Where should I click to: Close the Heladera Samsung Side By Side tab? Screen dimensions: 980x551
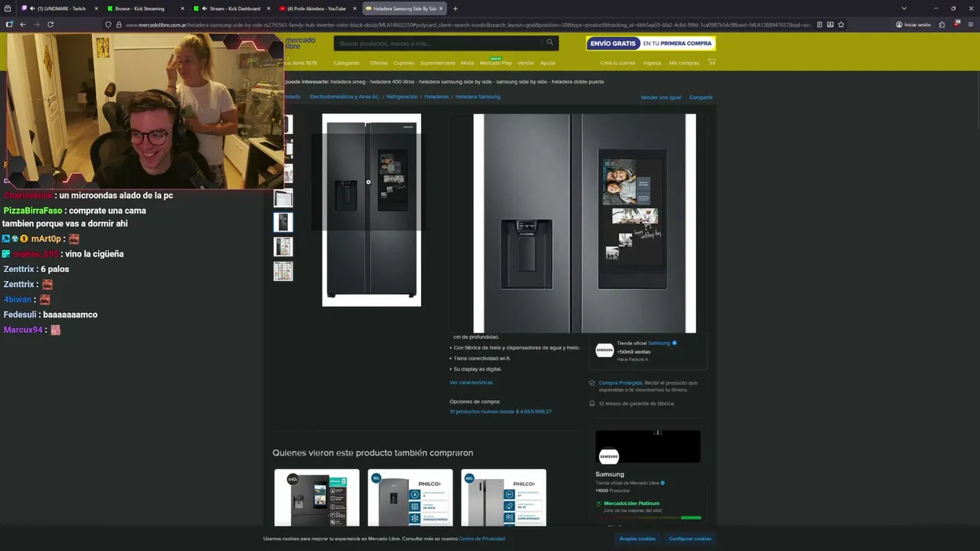tap(440, 8)
